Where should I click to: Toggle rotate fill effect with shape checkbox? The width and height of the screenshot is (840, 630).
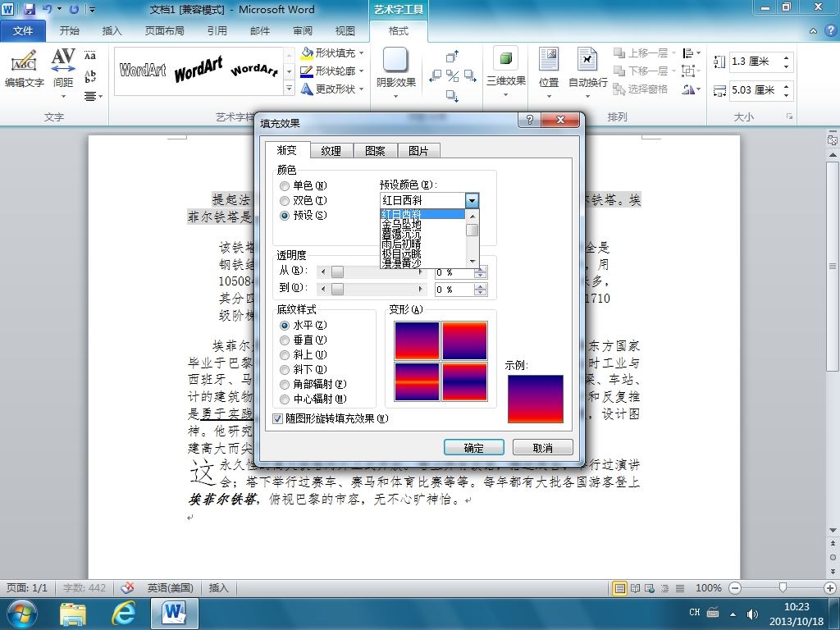(277, 419)
